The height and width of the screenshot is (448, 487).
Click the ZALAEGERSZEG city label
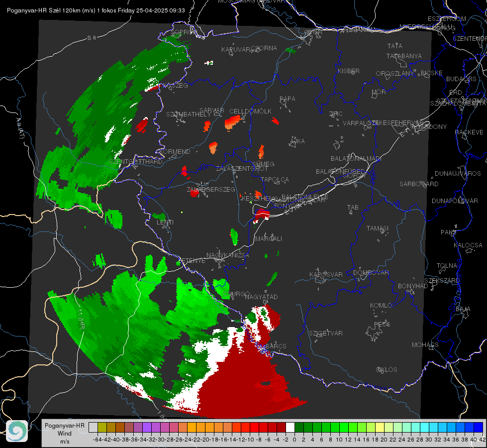coord(211,189)
